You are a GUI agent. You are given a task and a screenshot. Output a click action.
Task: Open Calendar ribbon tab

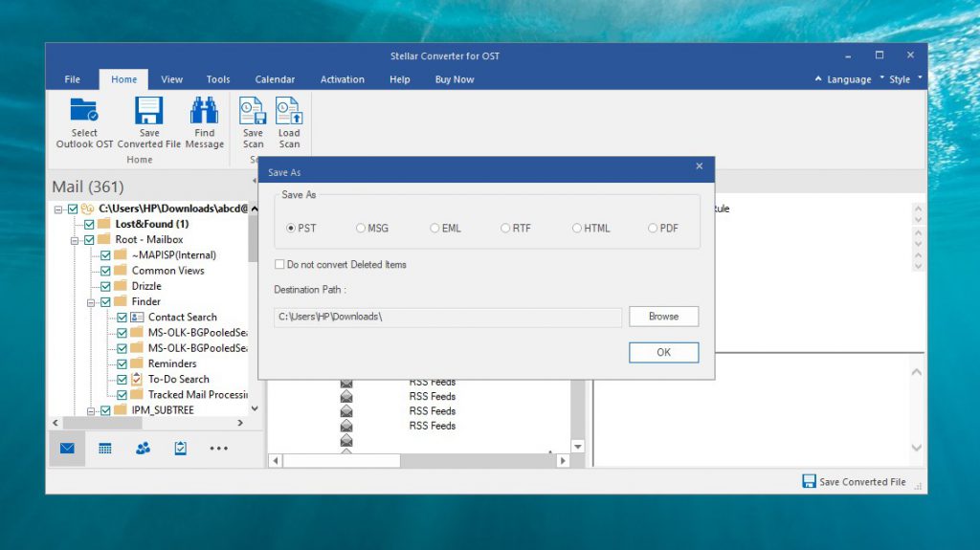coord(275,79)
